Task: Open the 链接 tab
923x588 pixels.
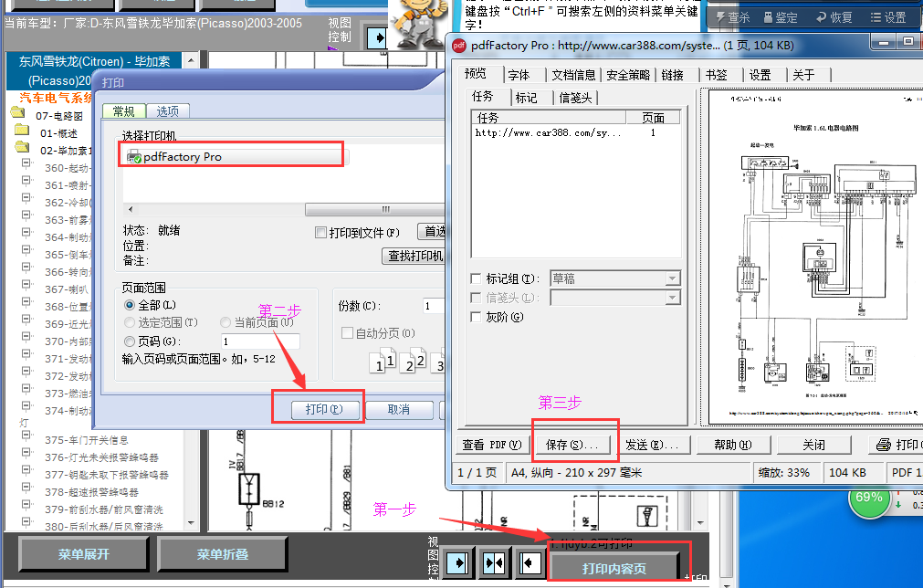Action: 672,75
